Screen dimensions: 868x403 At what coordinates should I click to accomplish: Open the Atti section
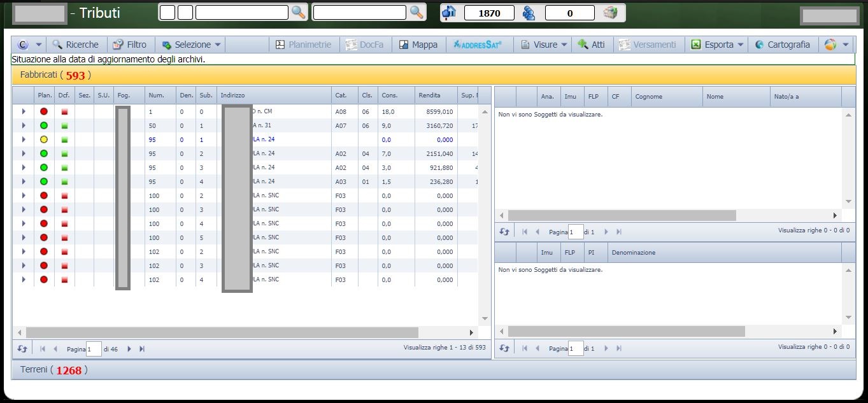[591, 45]
